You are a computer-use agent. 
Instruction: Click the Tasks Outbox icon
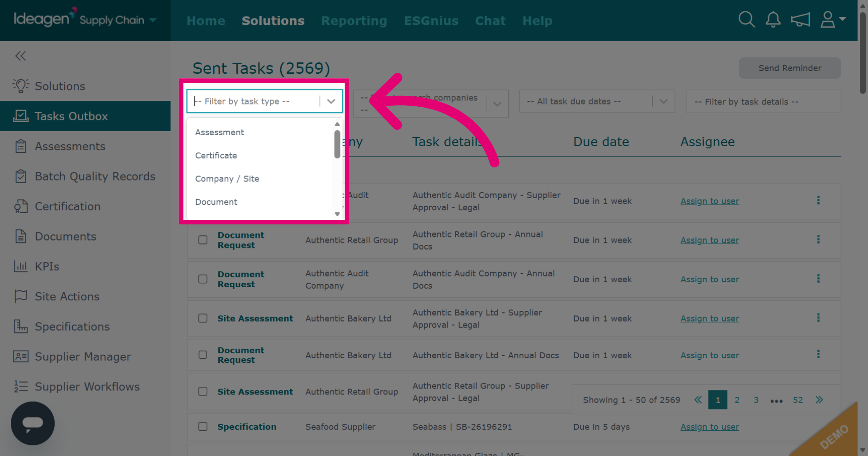tap(21, 116)
